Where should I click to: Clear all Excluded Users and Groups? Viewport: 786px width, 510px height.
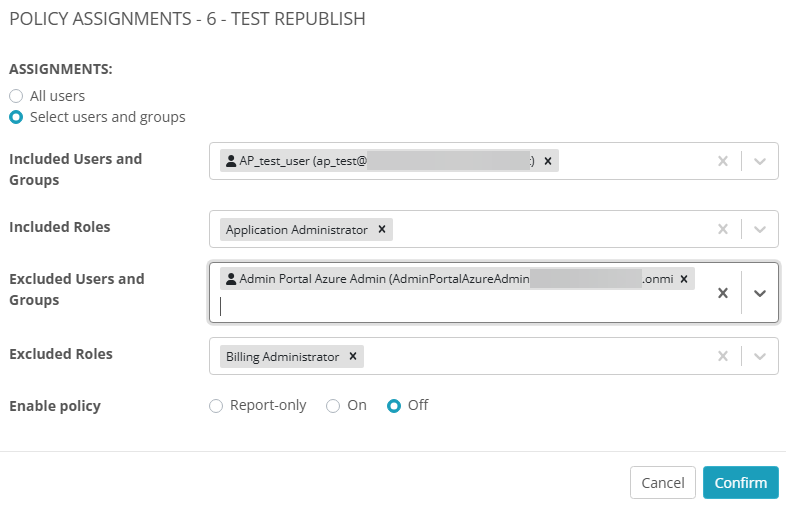pyautogui.click(x=723, y=293)
